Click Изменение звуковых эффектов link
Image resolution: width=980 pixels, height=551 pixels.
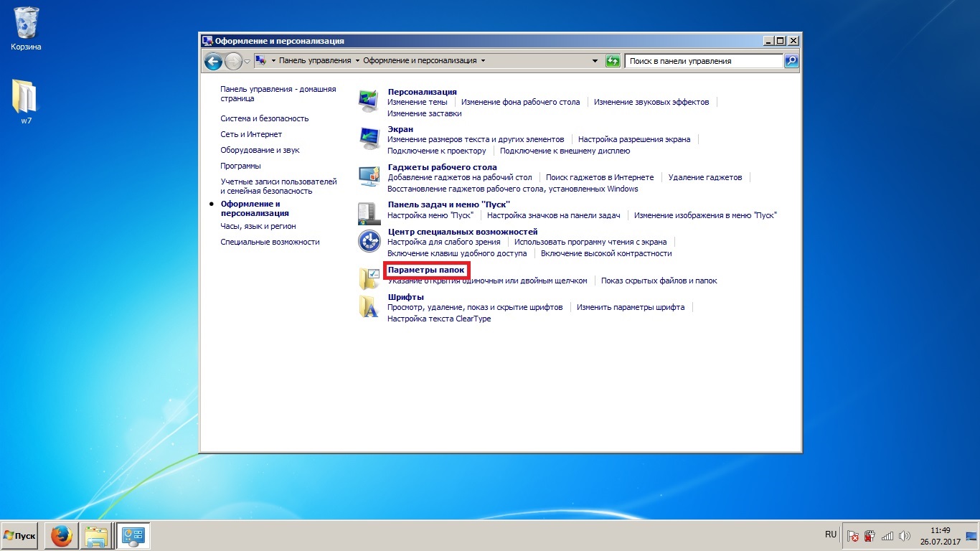point(651,102)
